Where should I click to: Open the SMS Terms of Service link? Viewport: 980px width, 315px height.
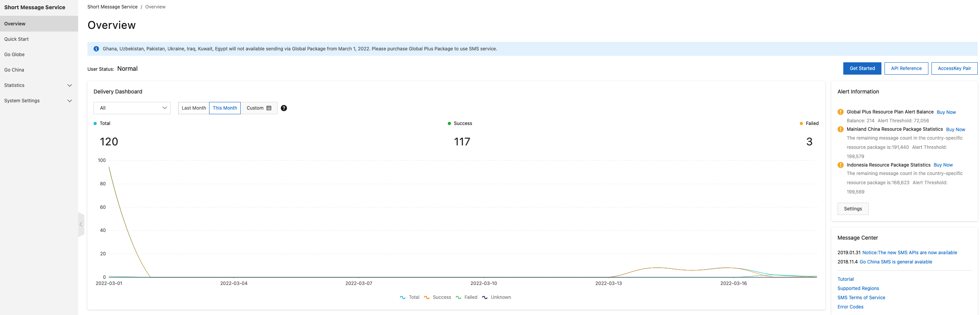point(861,298)
